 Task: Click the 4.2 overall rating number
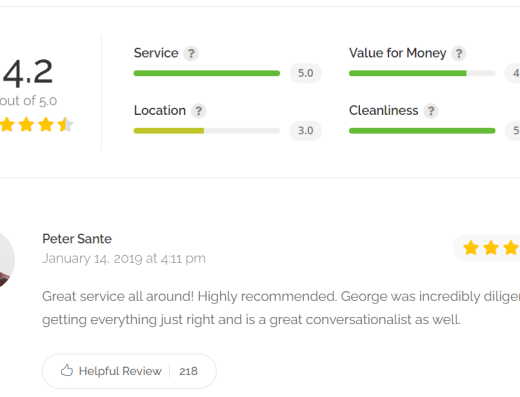click(x=28, y=72)
